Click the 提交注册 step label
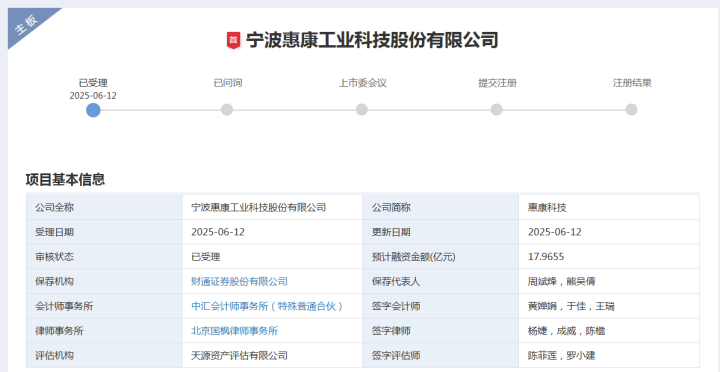The image size is (720, 372). [497, 83]
